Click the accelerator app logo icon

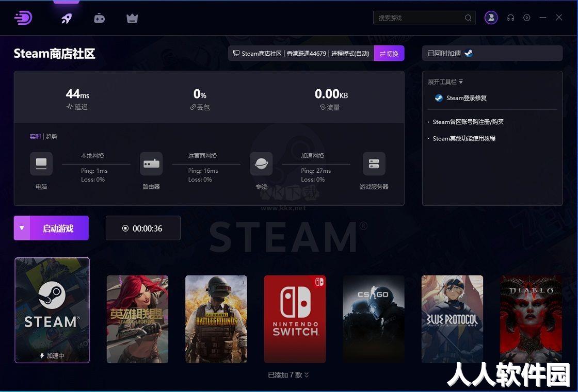pos(23,18)
